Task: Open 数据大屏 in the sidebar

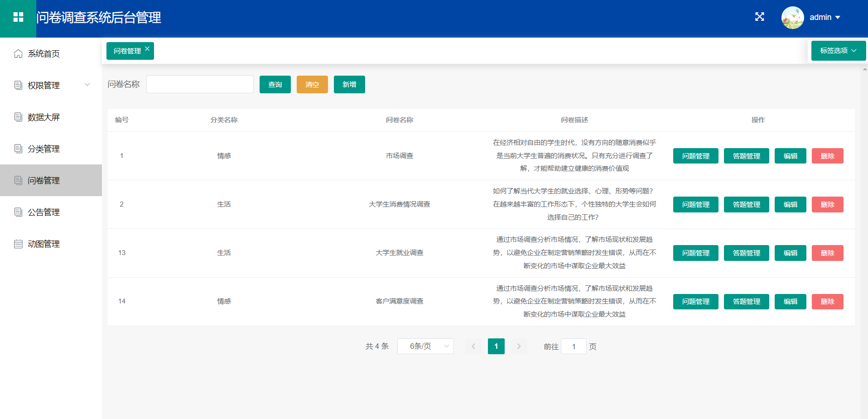Action: click(51, 117)
